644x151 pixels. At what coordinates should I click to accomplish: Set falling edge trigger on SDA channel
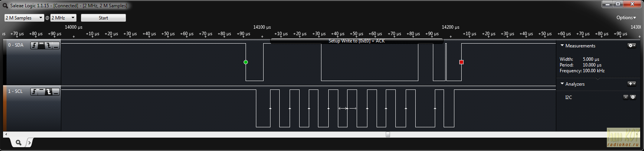point(49,45)
